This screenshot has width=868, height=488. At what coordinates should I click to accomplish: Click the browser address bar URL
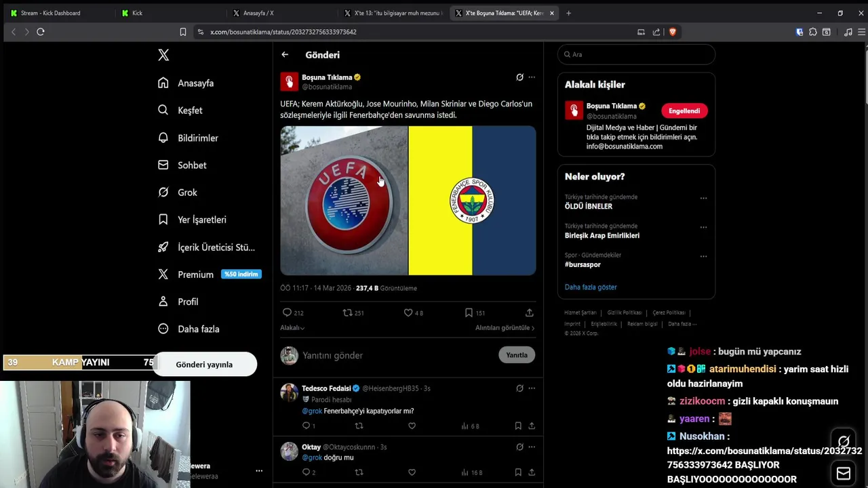point(283,32)
